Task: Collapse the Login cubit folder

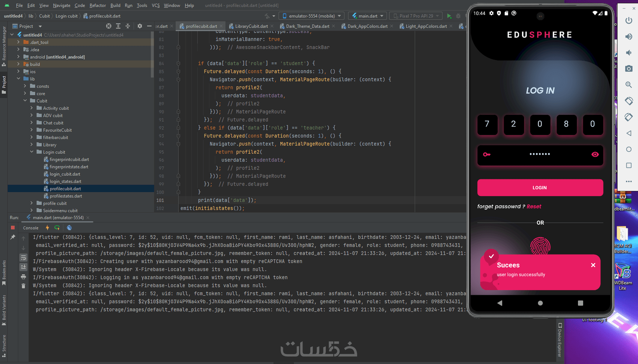Action: coord(32,152)
